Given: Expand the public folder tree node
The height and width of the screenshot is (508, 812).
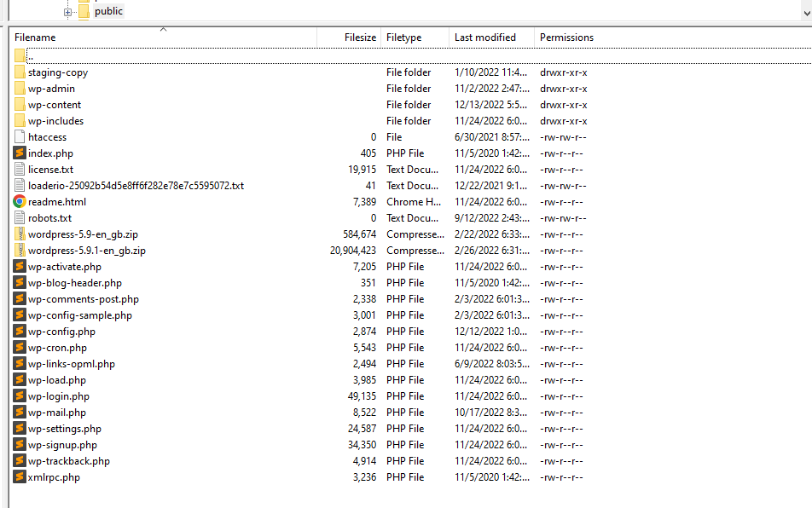Looking at the screenshot, I should [x=67, y=13].
